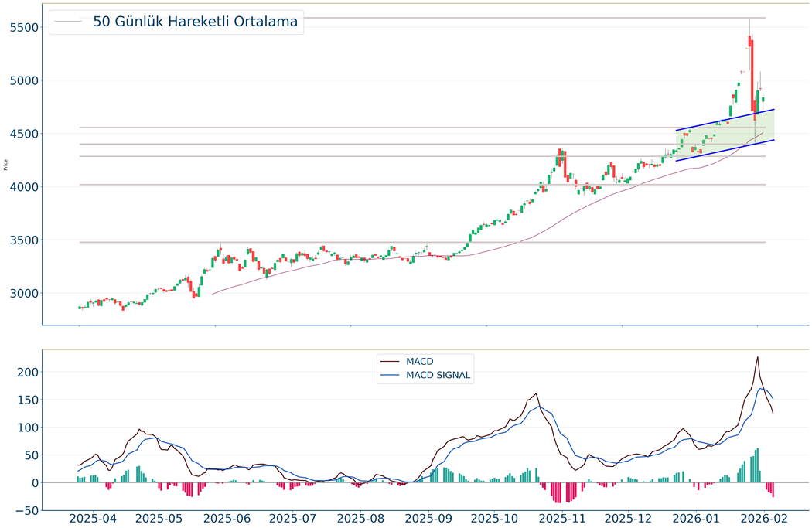This screenshot has width=812, height=528.
Task: Click the 4000 price axis label
Action: pos(22,187)
